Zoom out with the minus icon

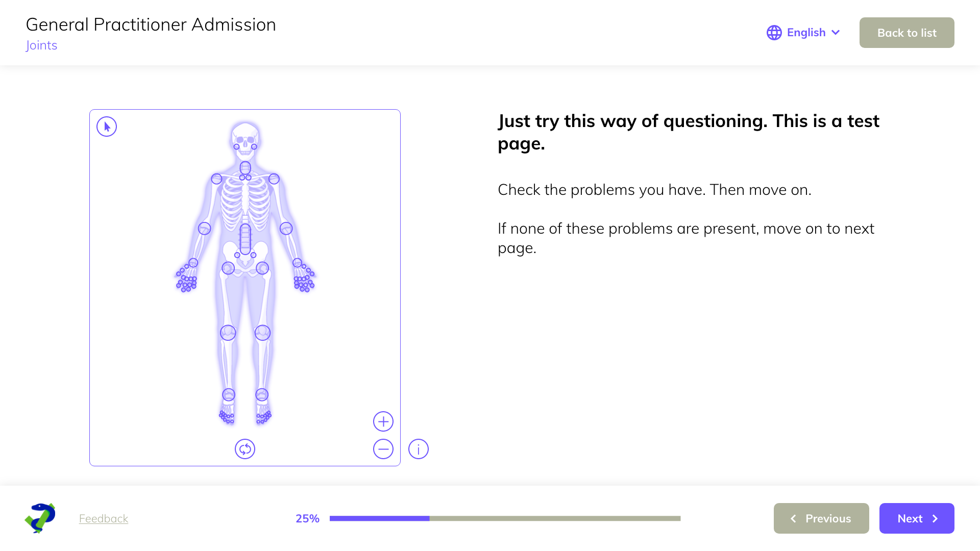[x=383, y=449]
